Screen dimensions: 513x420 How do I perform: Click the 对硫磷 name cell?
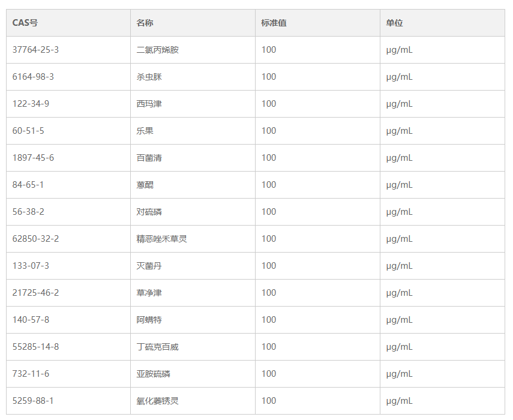point(149,212)
